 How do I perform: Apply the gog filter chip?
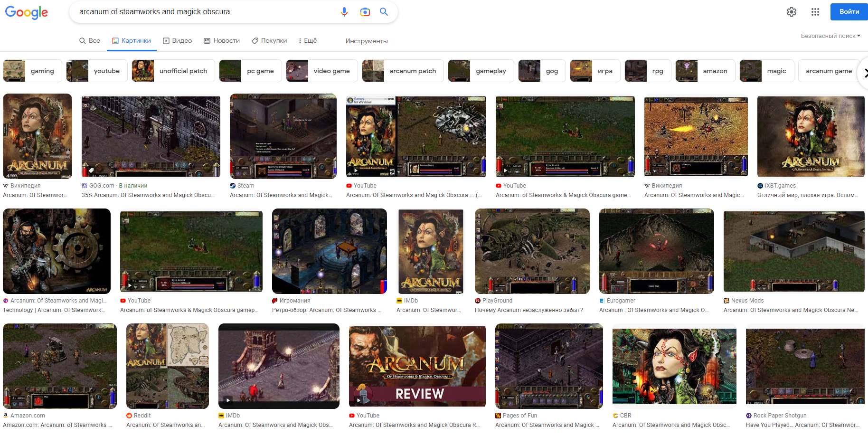(x=542, y=71)
